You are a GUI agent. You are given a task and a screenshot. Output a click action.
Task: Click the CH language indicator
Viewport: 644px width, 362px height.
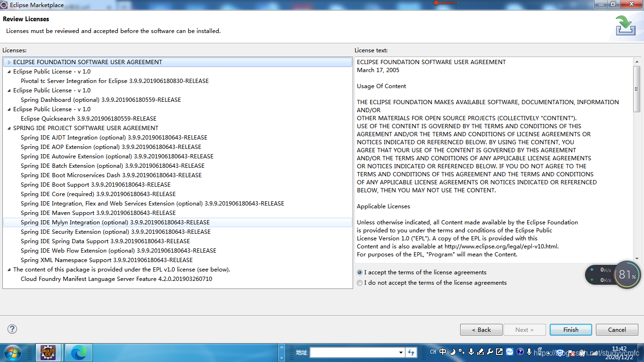click(433, 352)
